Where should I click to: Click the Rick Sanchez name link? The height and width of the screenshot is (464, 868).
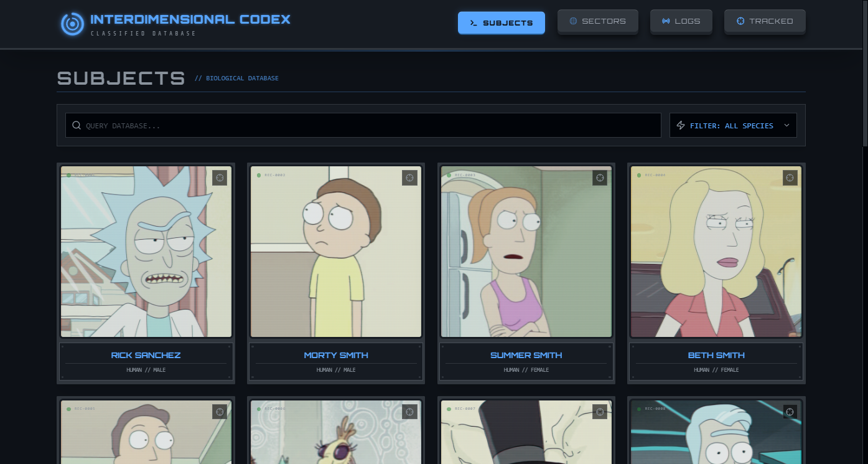point(146,355)
